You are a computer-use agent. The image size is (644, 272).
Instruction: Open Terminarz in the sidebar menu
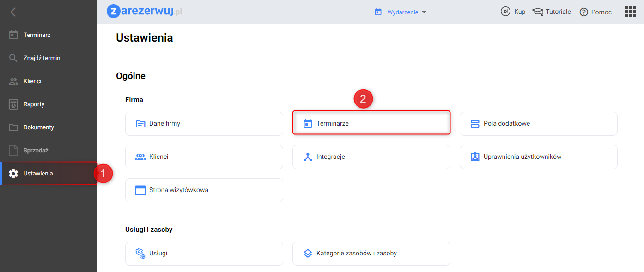(37, 35)
